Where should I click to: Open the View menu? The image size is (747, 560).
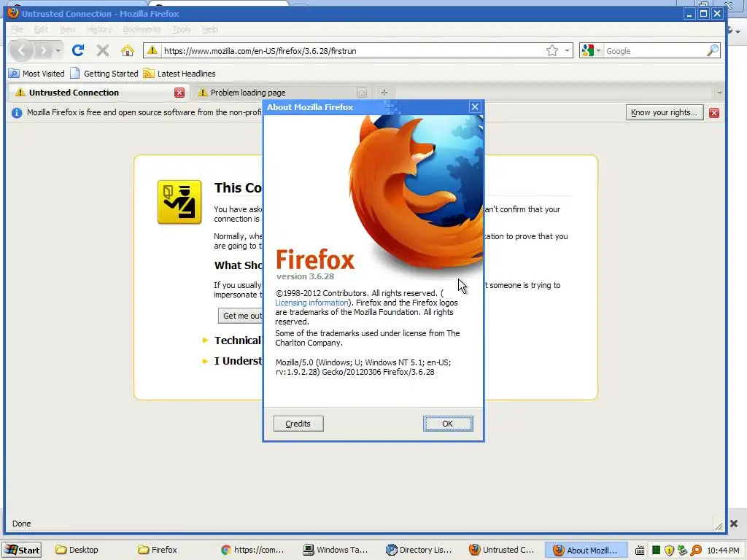[67, 29]
